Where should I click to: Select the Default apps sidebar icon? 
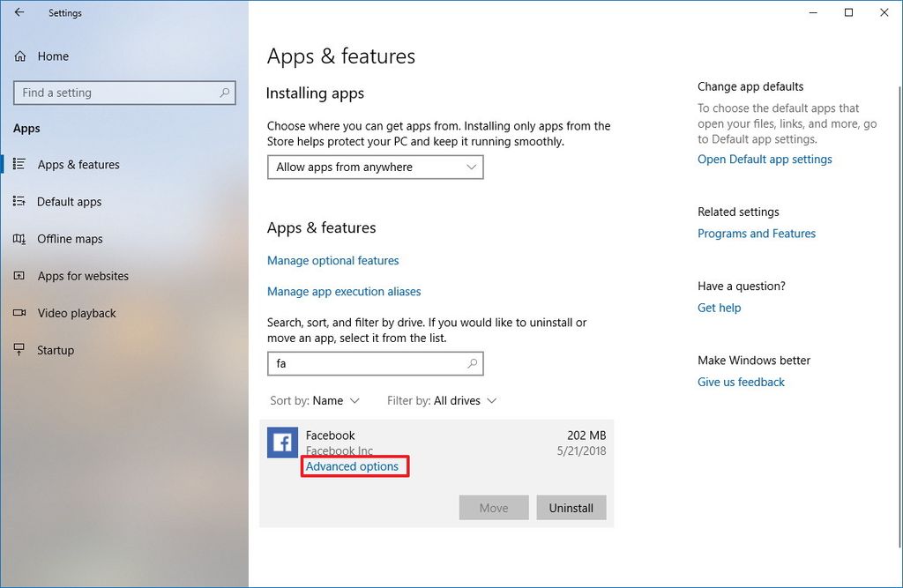19,201
